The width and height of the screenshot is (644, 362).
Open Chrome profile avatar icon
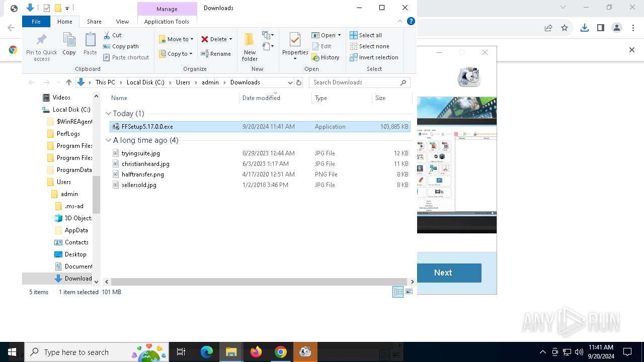click(x=617, y=28)
